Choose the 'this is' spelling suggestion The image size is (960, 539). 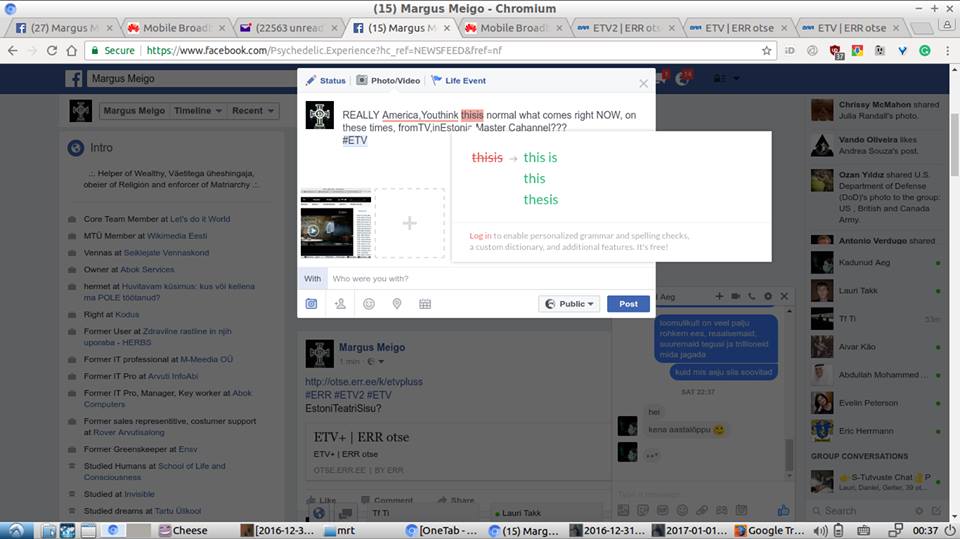[540, 157]
